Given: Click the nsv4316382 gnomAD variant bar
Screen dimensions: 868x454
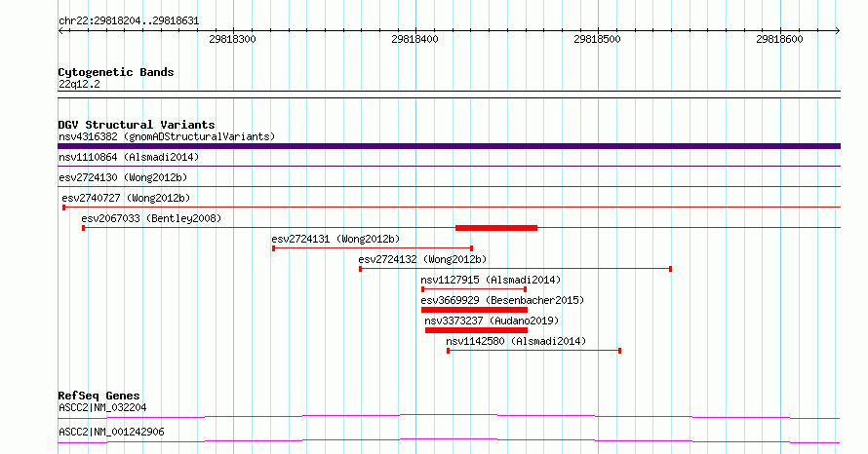Looking at the screenshot, I should pyautogui.click(x=449, y=146).
